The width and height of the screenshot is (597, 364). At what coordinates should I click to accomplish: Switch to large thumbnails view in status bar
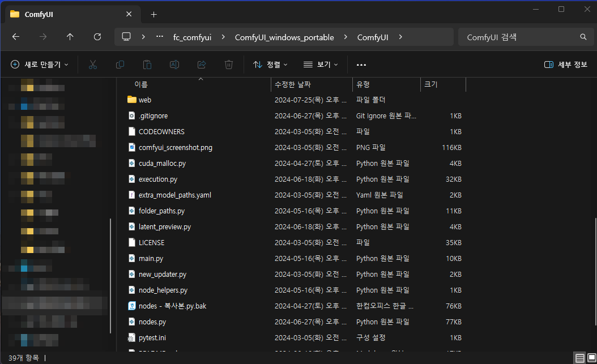pyautogui.click(x=591, y=358)
